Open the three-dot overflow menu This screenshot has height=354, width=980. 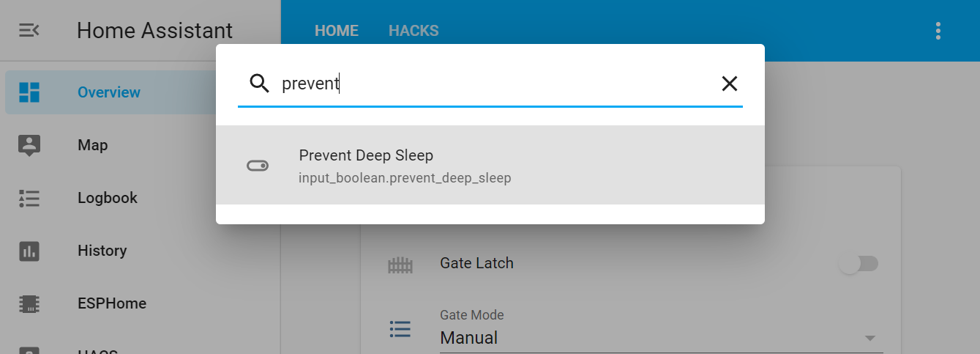938,31
